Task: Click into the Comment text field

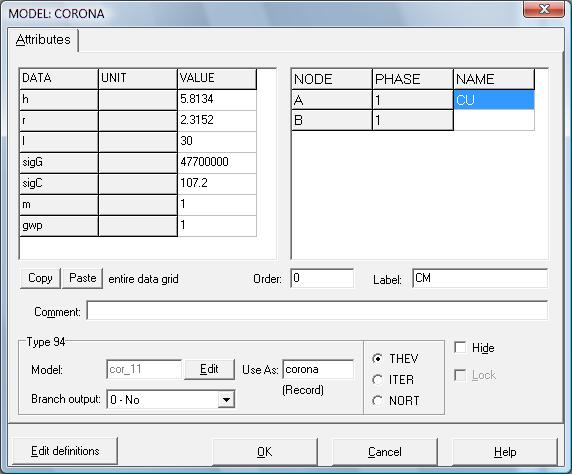Action: [317, 311]
